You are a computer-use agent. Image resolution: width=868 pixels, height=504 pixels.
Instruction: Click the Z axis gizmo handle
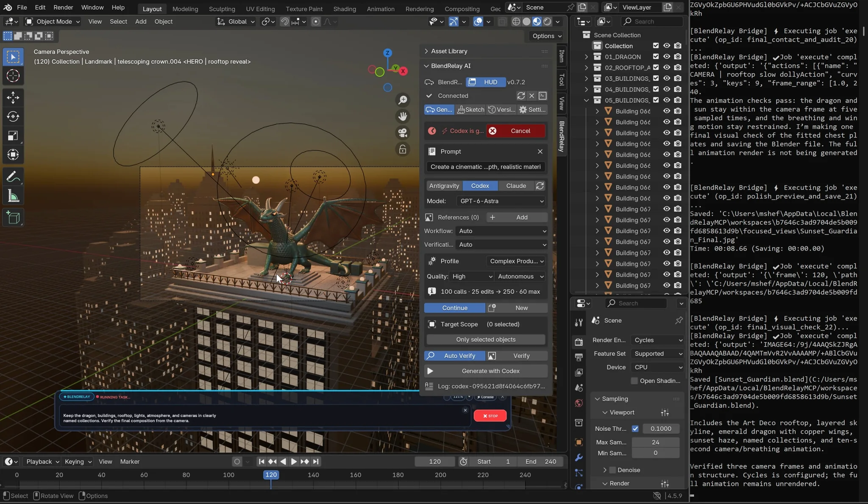click(387, 53)
